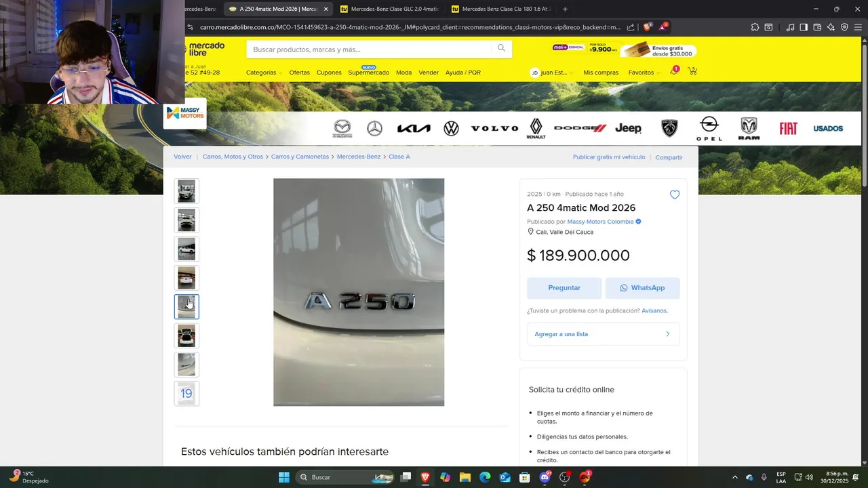Click the Mercedes-Benz star logo
Viewport: 868px width, 488px height.
(x=374, y=128)
